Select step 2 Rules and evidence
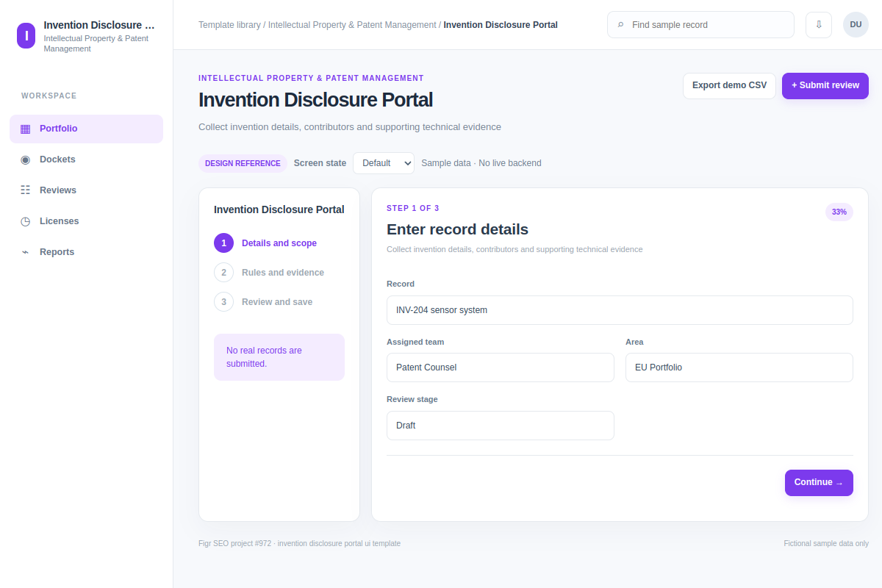This screenshot has height=588, width=882. tap(279, 273)
